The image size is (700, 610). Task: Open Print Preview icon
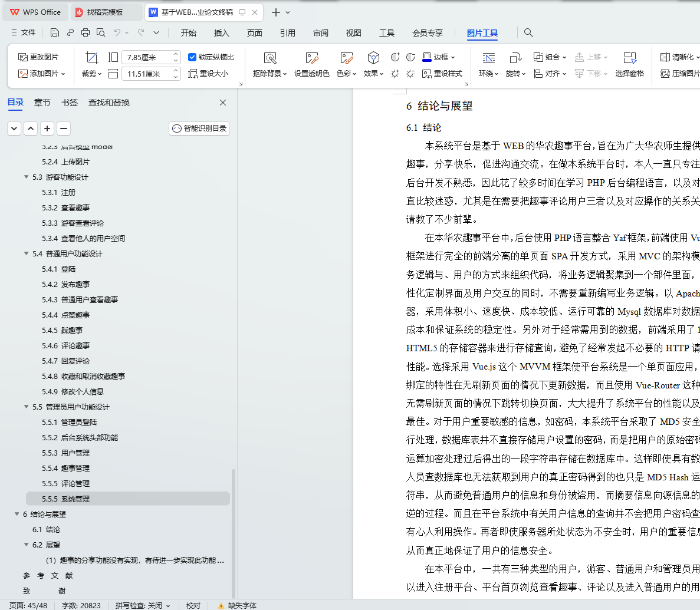pos(101,32)
